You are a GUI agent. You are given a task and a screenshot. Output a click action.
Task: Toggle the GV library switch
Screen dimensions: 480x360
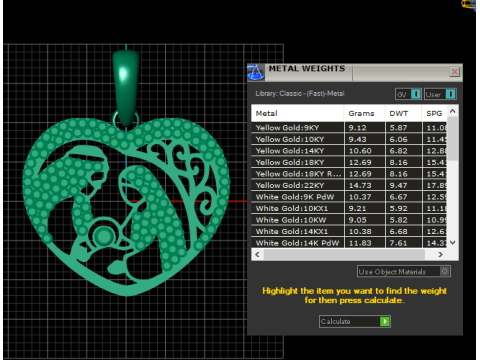click(408, 94)
